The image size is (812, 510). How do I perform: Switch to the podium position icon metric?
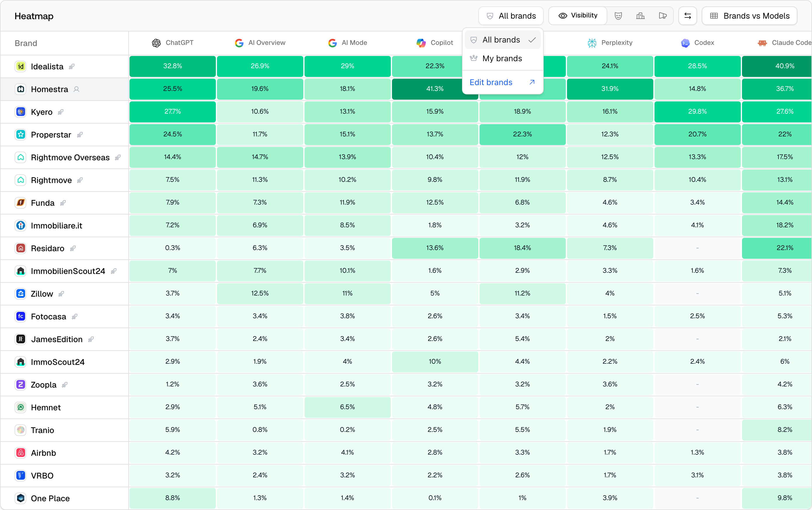pos(640,16)
